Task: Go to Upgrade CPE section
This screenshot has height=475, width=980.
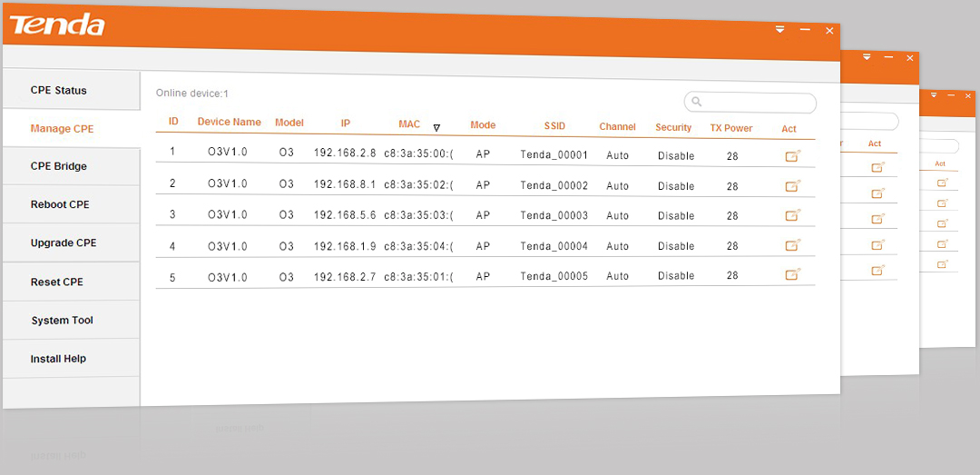Action: (64, 243)
